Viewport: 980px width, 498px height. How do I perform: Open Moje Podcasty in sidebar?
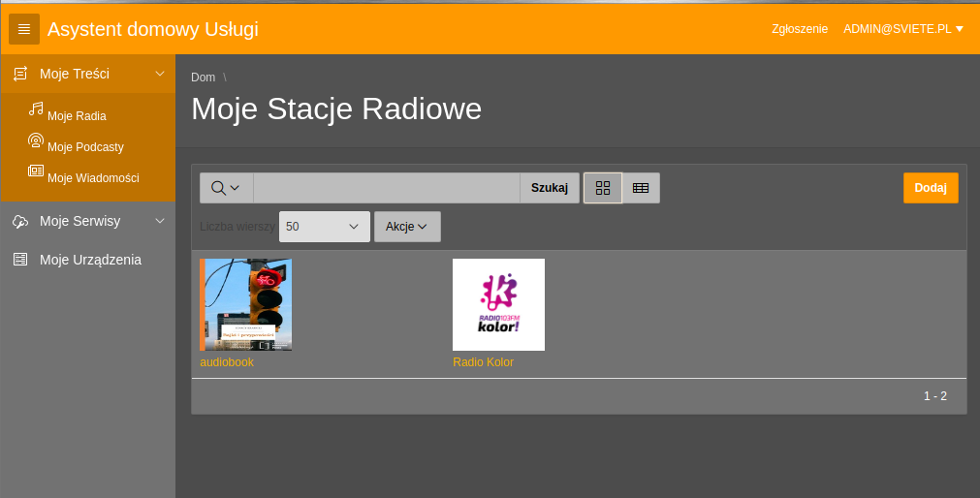[85, 147]
